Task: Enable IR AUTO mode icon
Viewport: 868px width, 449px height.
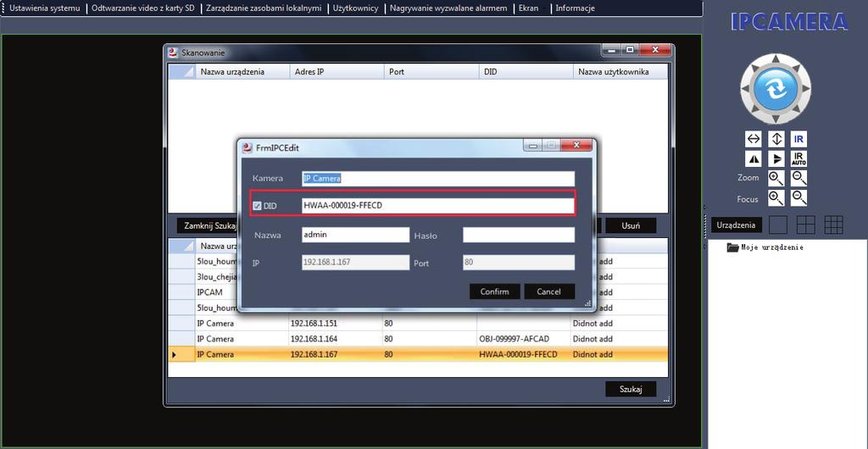Action: pos(798,159)
